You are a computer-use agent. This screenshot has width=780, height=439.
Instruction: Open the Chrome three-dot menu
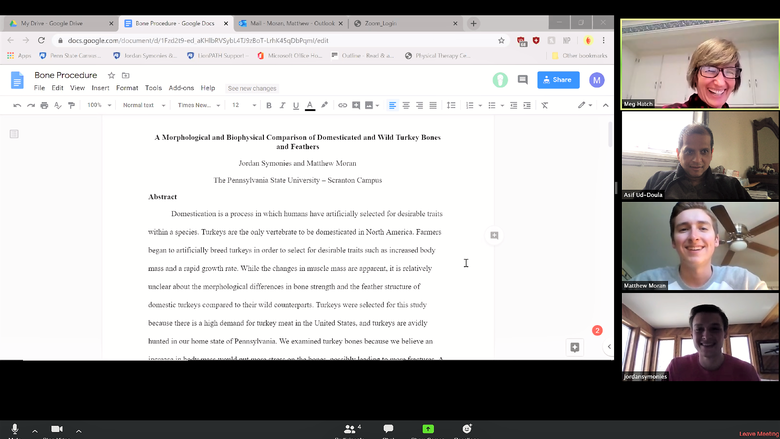pyautogui.click(x=603, y=40)
